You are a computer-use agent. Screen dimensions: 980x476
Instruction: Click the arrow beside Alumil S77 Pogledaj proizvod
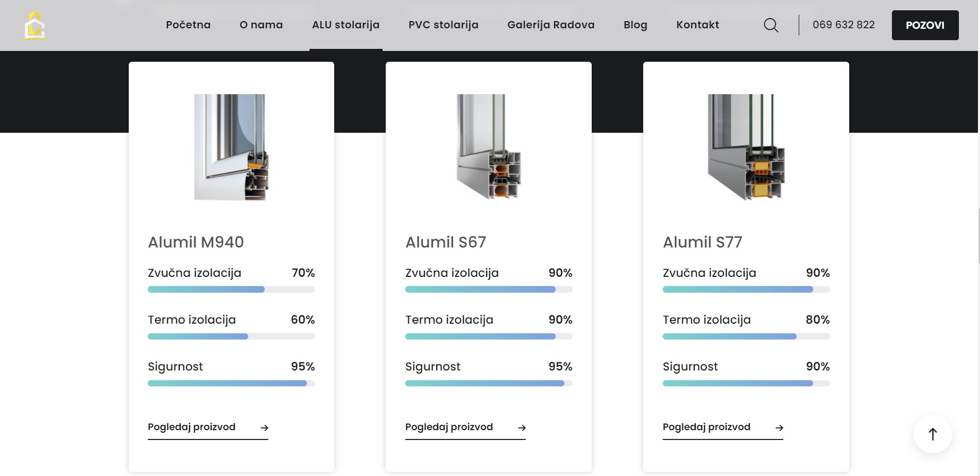click(x=779, y=428)
